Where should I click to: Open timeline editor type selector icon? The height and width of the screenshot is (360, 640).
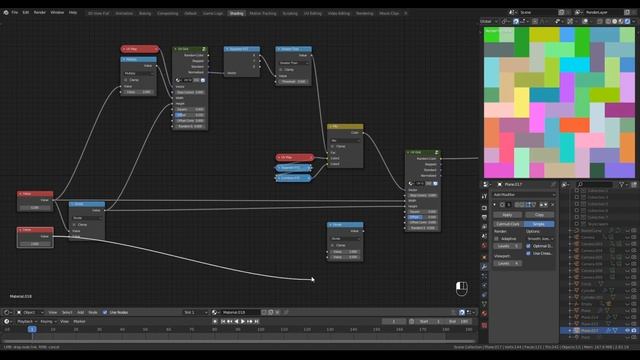pos(7,321)
